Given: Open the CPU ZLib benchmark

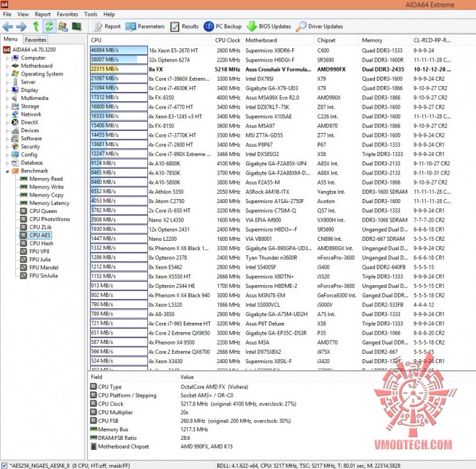Looking at the screenshot, I should pyautogui.click(x=40, y=227).
